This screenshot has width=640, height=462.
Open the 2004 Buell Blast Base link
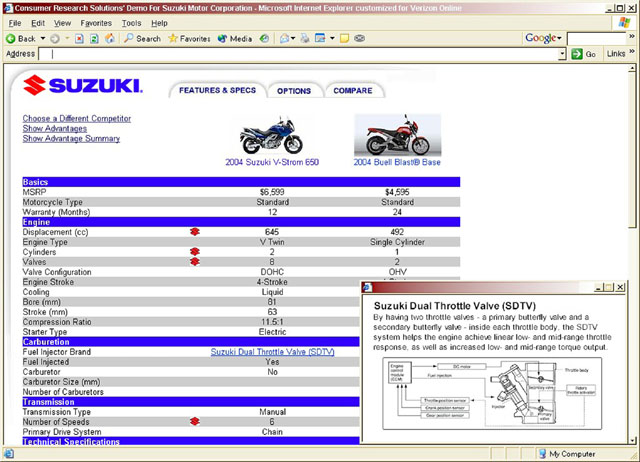tap(397, 162)
